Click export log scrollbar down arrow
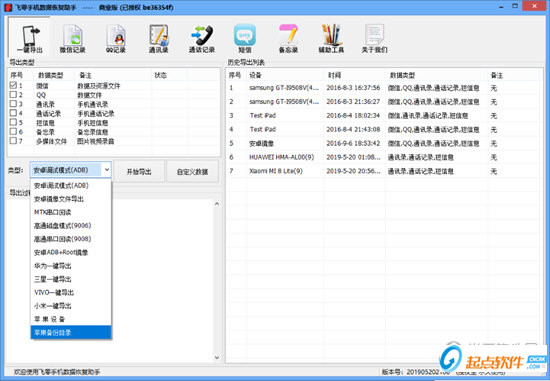 coord(217,357)
